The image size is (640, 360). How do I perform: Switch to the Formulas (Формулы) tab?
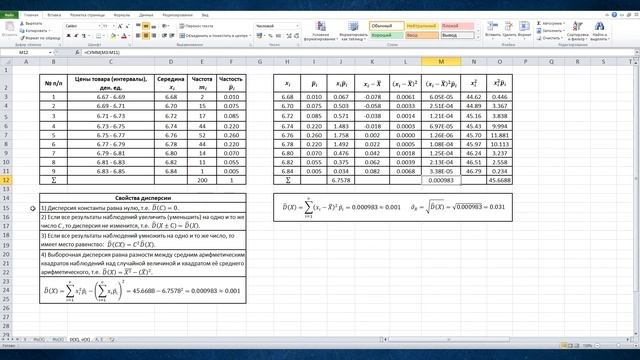pyautogui.click(x=122, y=15)
